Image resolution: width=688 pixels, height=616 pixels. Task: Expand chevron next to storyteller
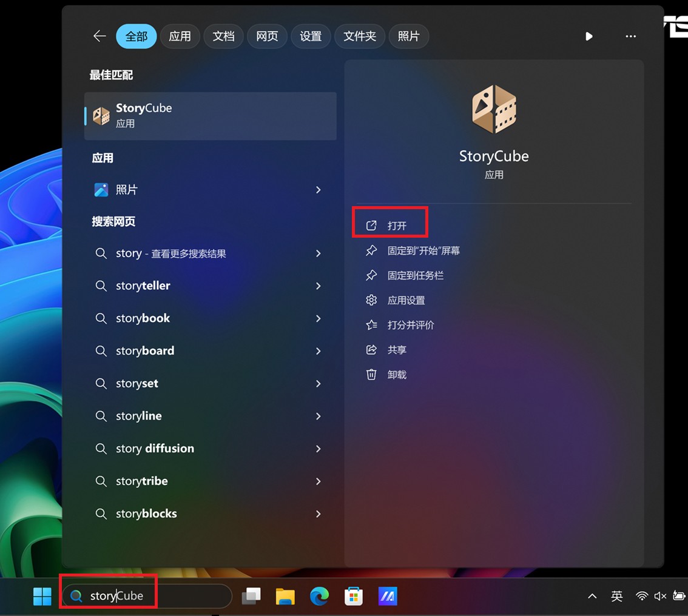tap(319, 286)
